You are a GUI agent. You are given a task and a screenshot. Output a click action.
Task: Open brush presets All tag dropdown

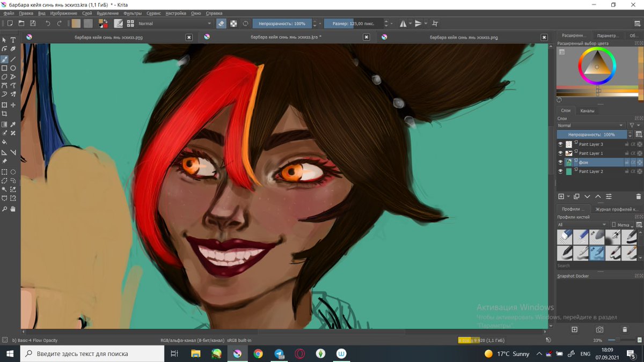click(582, 225)
